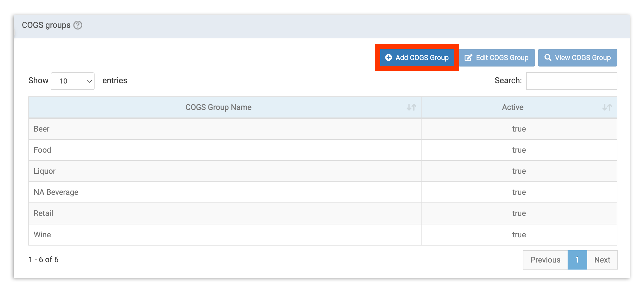Select the Retail row's true value
The height and width of the screenshot is (293, 644).
pos(519,213)
